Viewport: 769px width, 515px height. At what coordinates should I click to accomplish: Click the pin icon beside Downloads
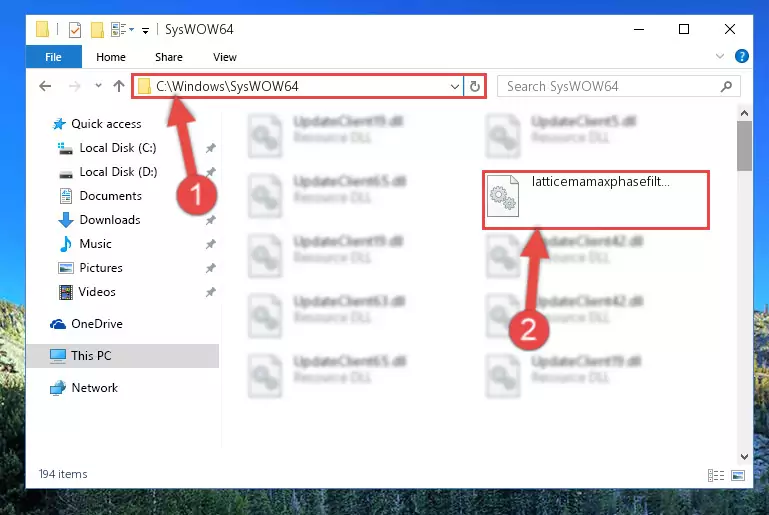(x=210, y=220)
